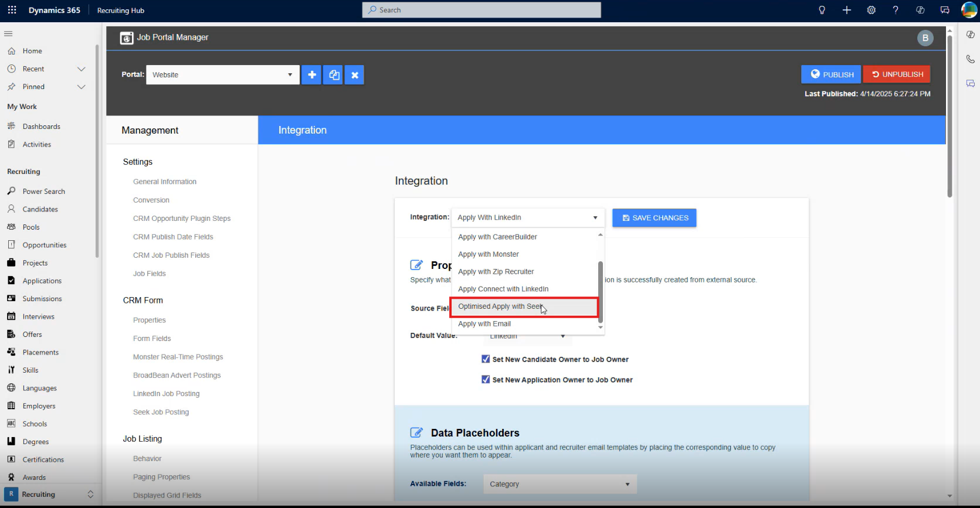Open the user profile avatar

(x=969, y=10)
